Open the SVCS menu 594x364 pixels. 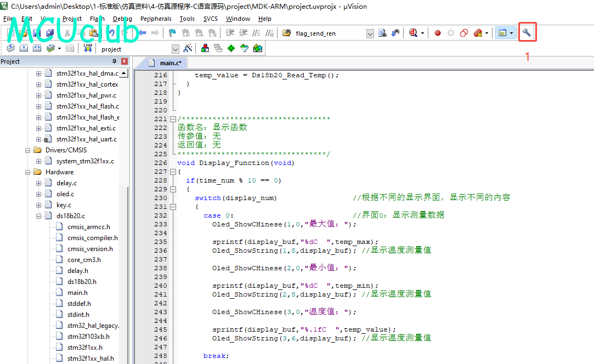point(210,19)
